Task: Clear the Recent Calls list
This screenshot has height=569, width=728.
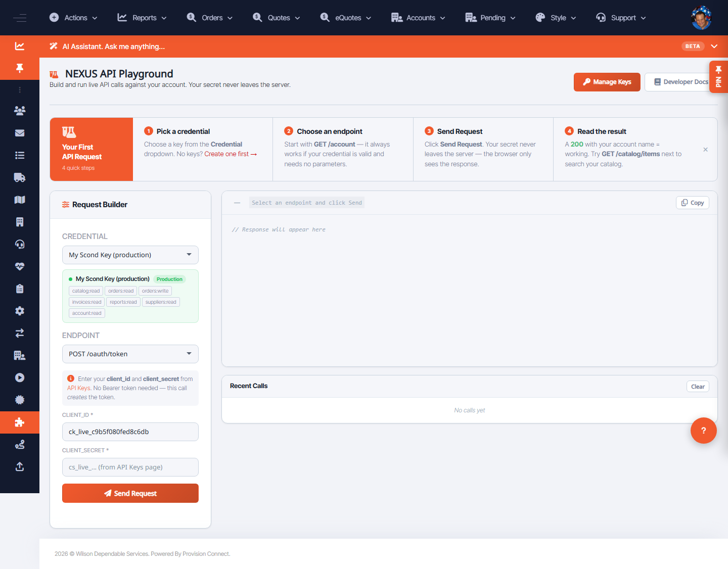Action: pyautogui.click(x=698, y=387)
